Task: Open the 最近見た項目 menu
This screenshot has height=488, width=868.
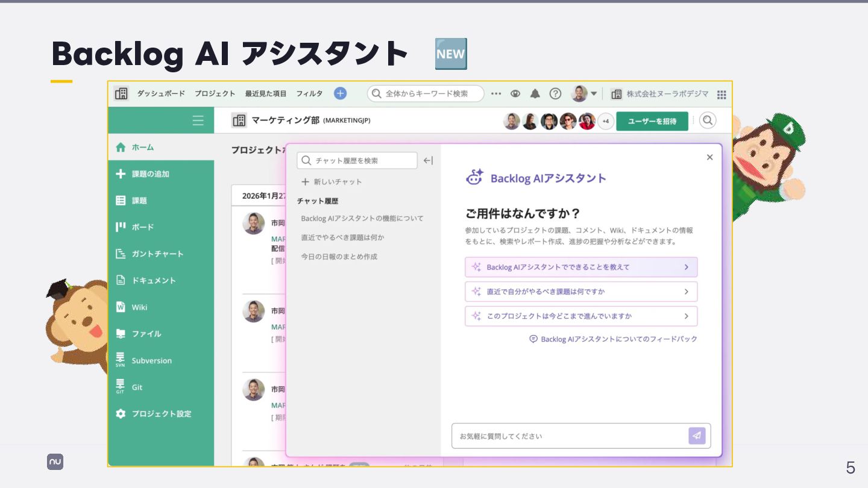Action: click(x=266, y=93)
